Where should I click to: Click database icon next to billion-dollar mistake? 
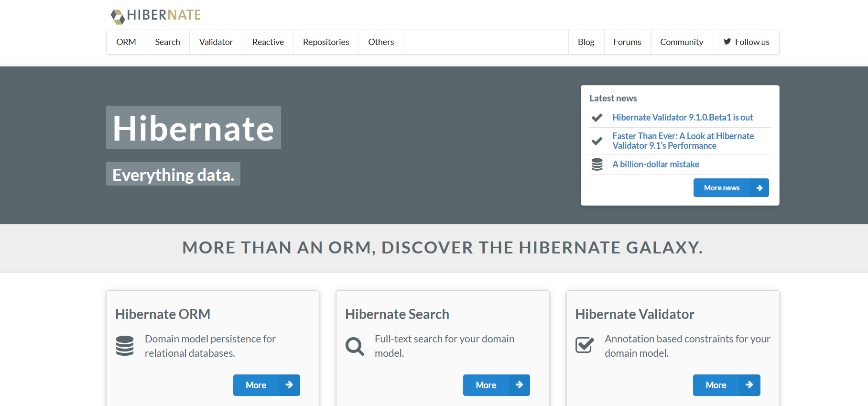tap(597, 165)
